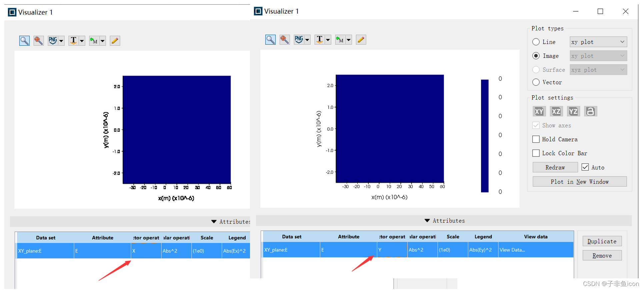Open PNG export dropdown arrow in left window
The height and width of the screenshot is (290, 644).
pos(61,41)
